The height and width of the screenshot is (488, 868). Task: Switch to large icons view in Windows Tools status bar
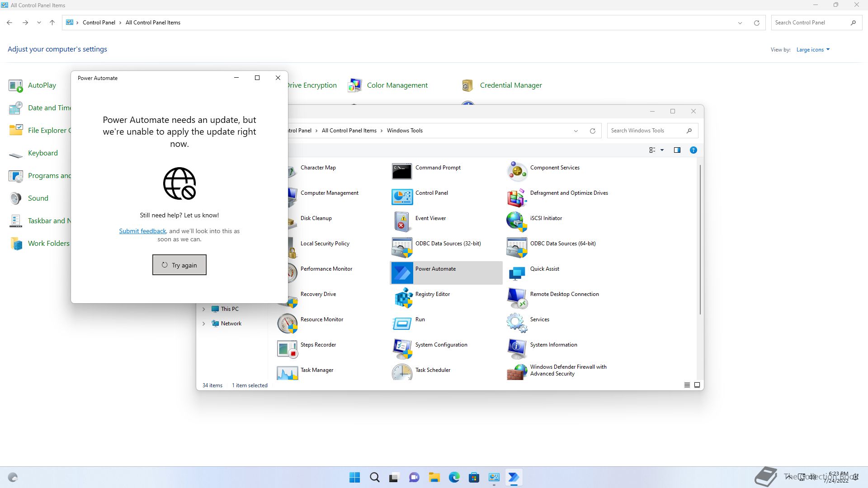click(x=697, y=385)
